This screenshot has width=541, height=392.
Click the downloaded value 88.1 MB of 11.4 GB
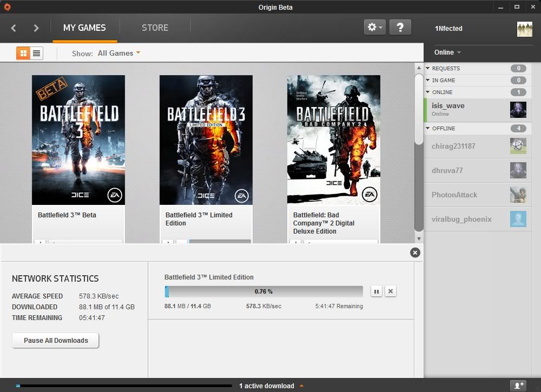click(107, 307)
